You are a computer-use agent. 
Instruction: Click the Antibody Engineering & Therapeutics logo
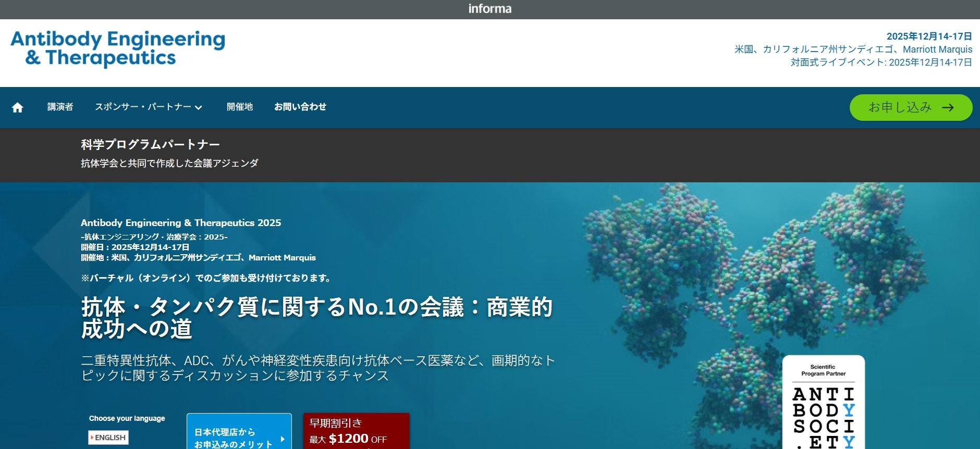coord(118,48)
